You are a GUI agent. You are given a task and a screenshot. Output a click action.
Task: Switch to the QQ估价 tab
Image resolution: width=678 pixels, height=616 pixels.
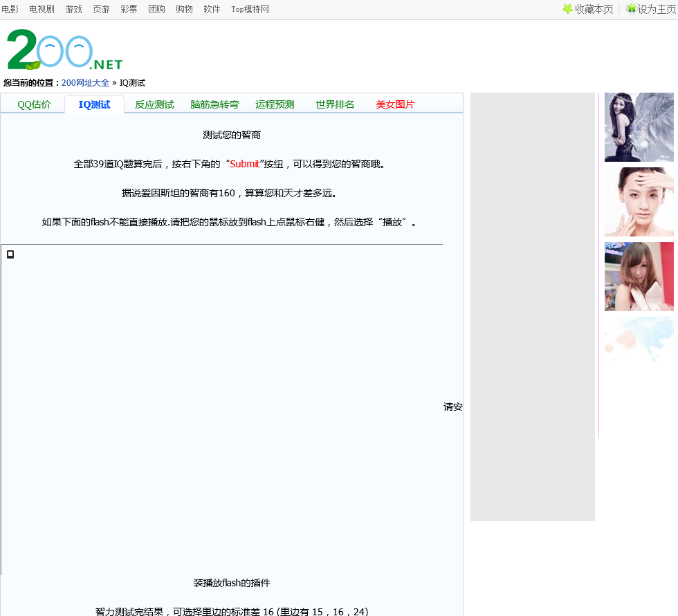click(34, 104)
